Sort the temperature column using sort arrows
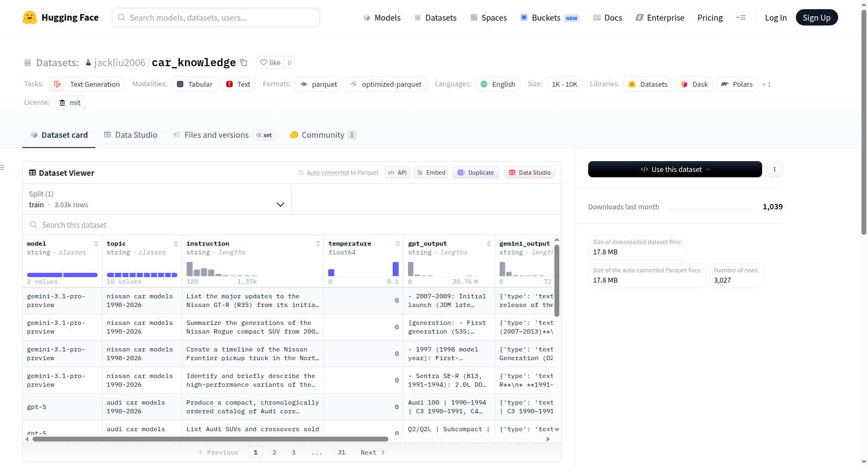868x467 pixels. 398,244
